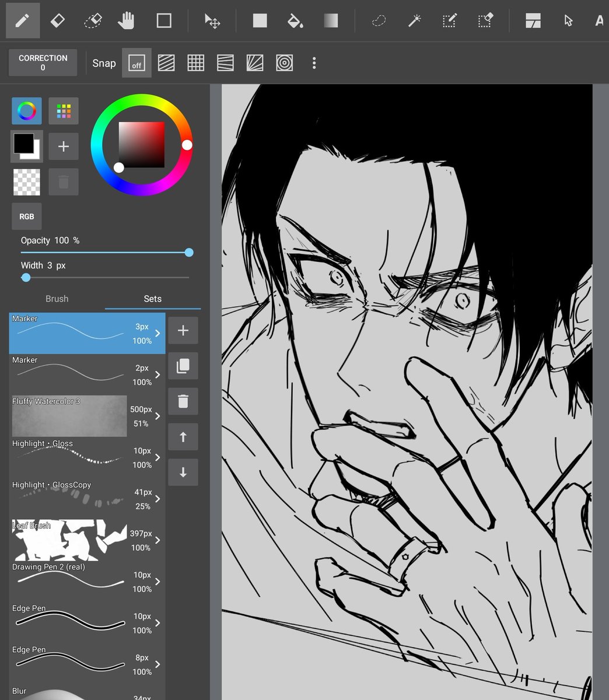Enable vanishing point snap
The image size is (609, 700).
click(225, 63)
